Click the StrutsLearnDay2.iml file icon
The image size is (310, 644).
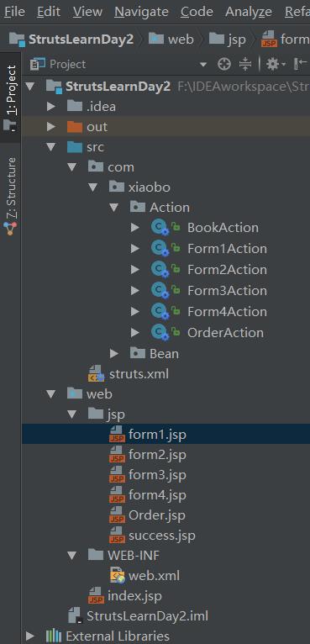coord(75,615)
